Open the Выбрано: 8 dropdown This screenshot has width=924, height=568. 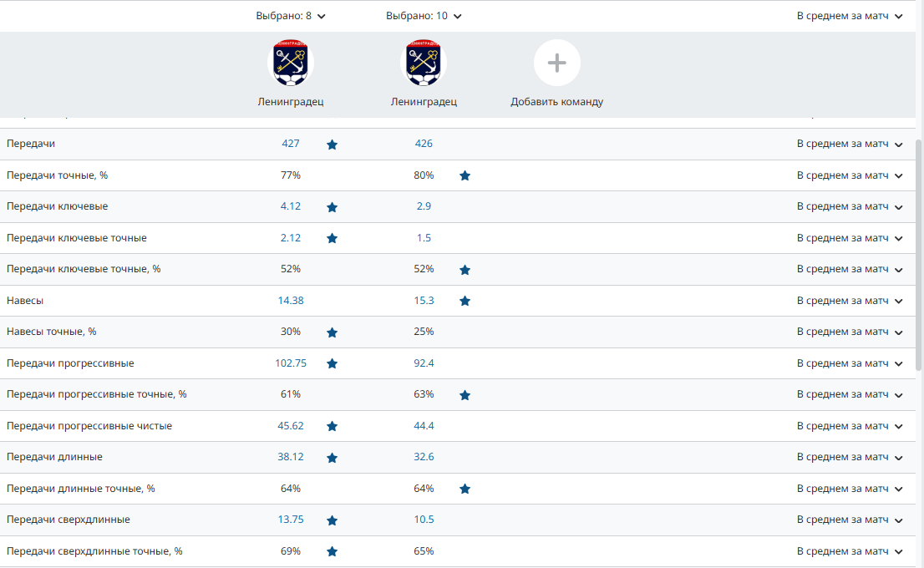(291, 16)
